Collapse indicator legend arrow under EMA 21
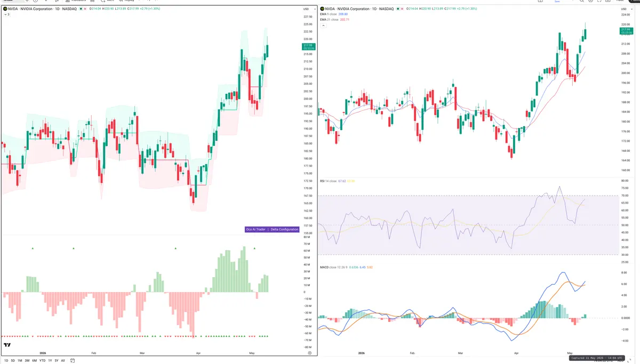This screenshot has height=364, width=640. (x=323, y=26)
